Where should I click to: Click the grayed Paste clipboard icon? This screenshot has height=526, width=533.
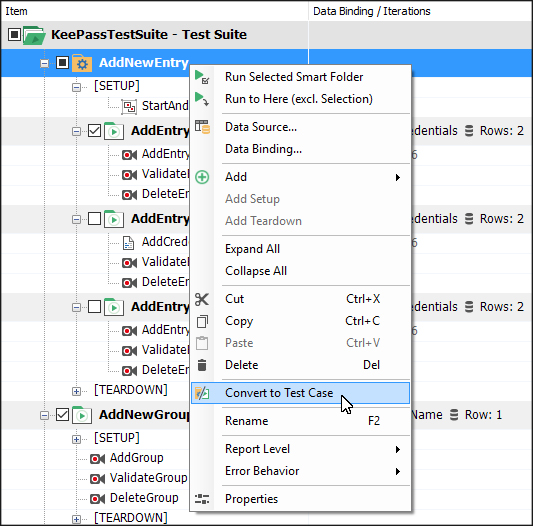[x=202, y=343]
